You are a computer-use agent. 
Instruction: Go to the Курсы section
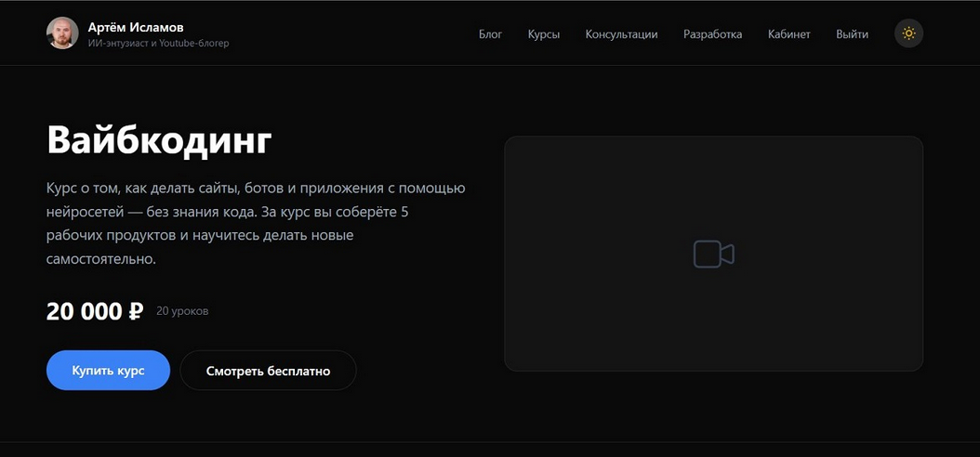pyautogui.click(x=544, y=34)
